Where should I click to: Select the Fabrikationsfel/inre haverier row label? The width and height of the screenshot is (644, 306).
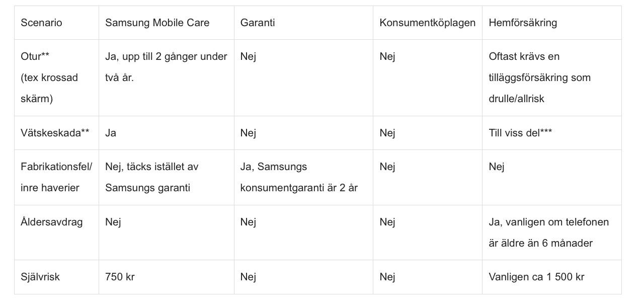tap(56, 177)
